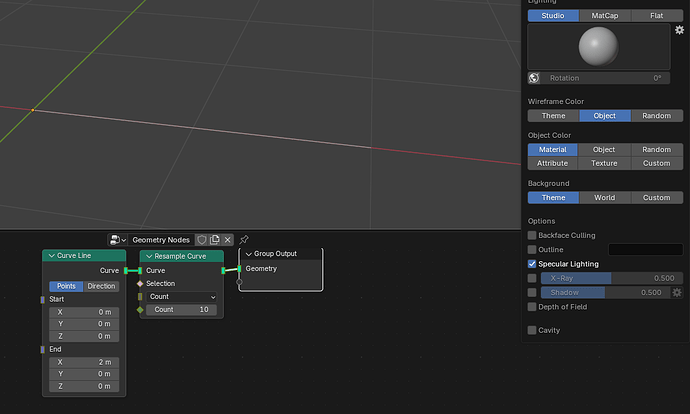The width and height of the screenshot is (690, 414).
Task: Set Wireframe Color to Object
Action: click(605, 116)
